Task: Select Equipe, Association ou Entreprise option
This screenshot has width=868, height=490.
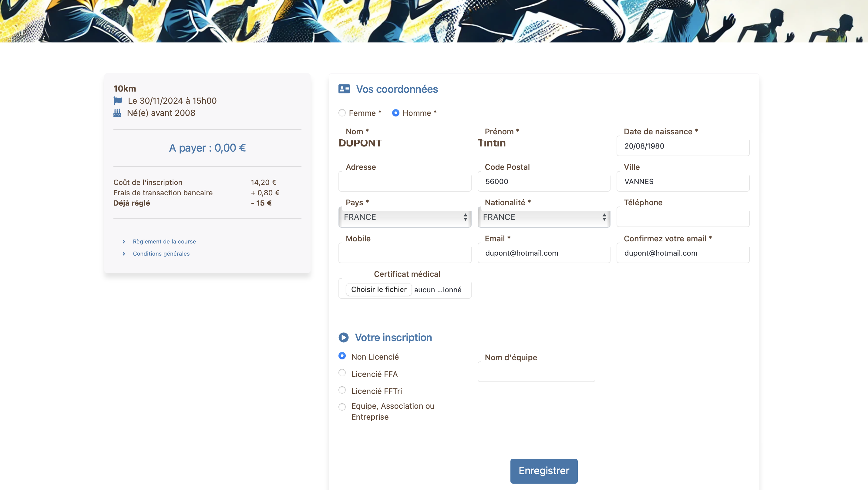Action: tap(342, 407)
